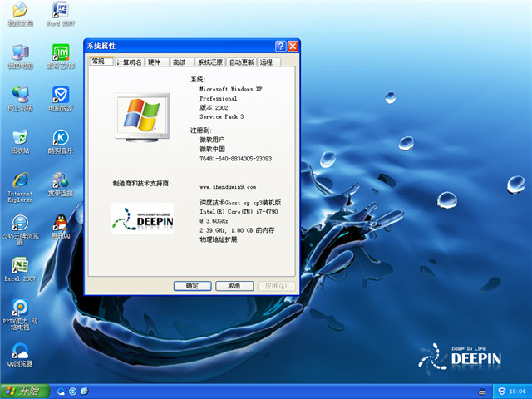
Task: Click the product ID 76481-640-8834005-23393
Action: tap(235, 159)
